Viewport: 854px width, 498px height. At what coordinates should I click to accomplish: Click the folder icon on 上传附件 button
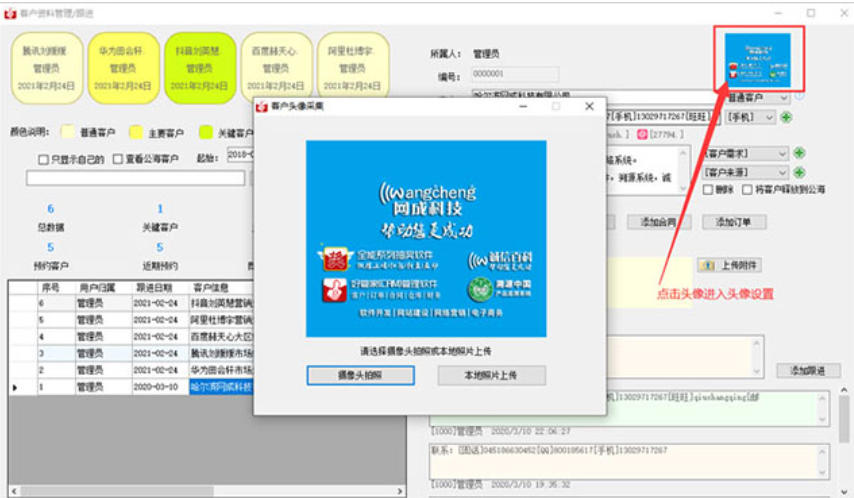pos(708,265)
